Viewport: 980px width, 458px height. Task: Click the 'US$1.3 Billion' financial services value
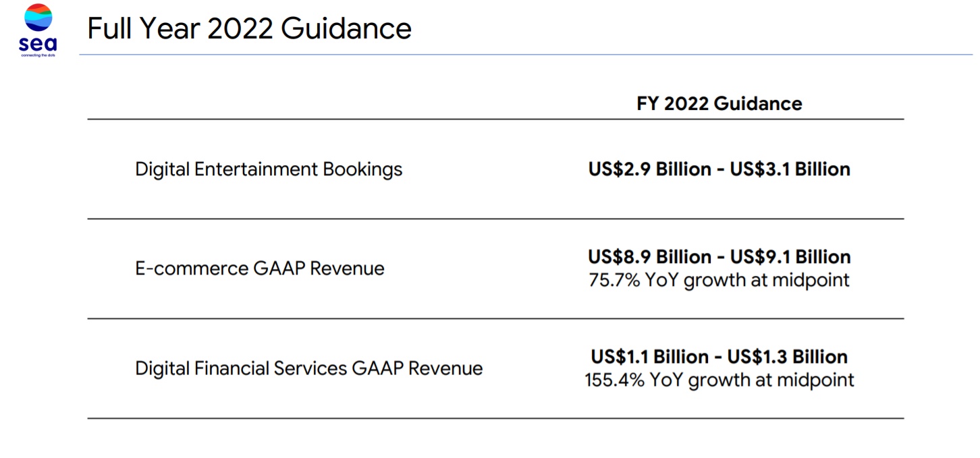787,356
